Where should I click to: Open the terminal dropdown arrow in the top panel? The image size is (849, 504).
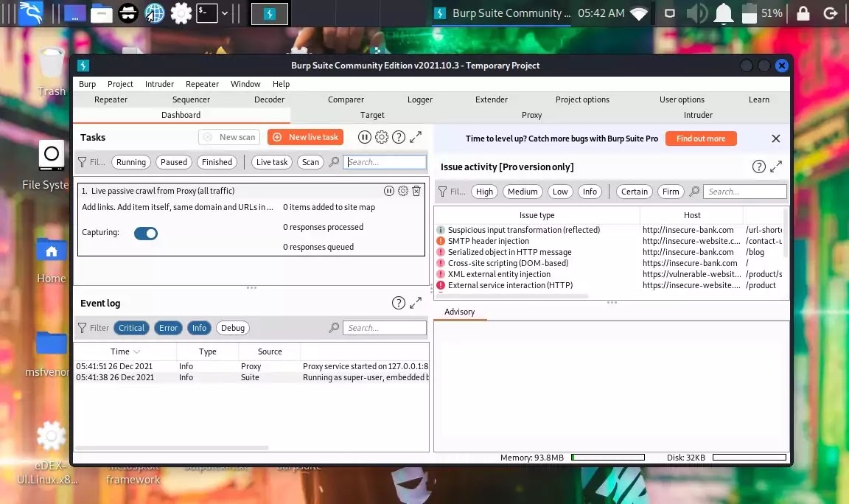point(225,13)
